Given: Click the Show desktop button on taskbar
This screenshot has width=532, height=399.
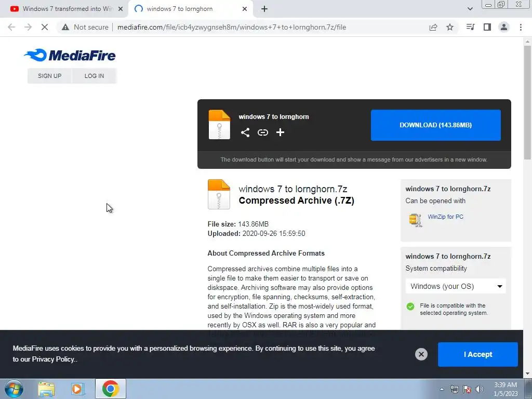Looking at the screenshot, I should coord(528,389).
